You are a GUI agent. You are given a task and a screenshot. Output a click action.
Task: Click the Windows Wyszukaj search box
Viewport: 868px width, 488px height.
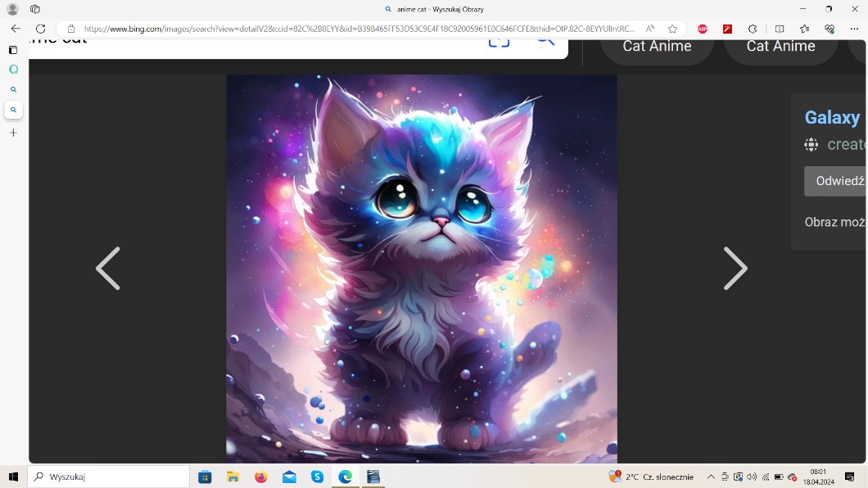109,477
